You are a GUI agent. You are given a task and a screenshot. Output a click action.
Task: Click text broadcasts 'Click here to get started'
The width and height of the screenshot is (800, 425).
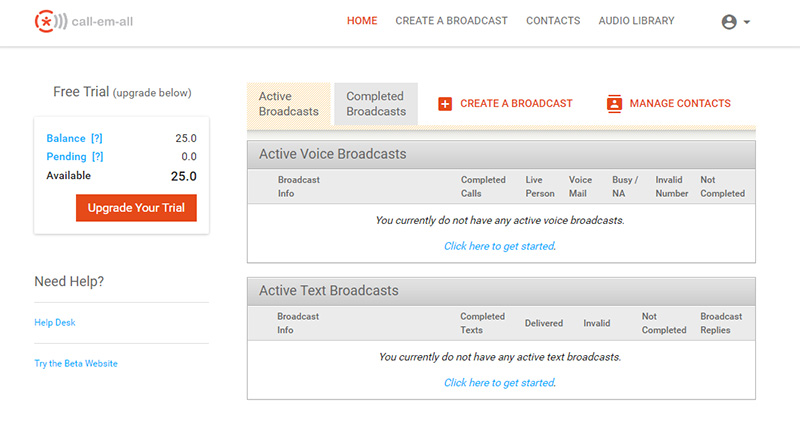pyautogui.click(x=500, y=383)
